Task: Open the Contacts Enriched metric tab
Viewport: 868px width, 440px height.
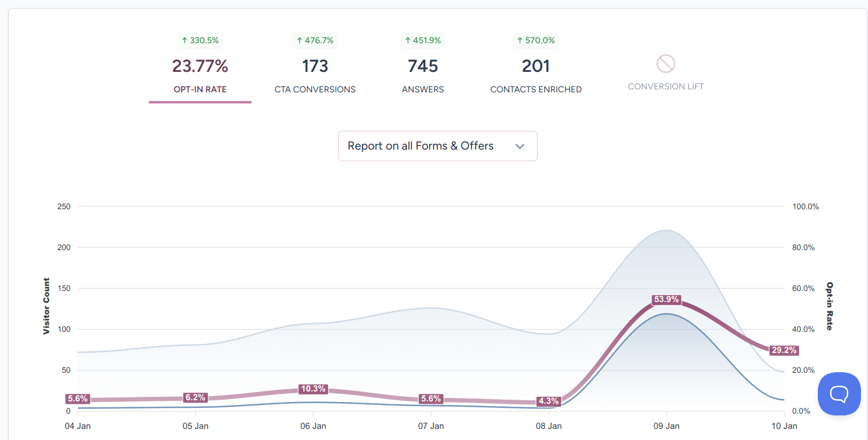Action: click(536, 89)
